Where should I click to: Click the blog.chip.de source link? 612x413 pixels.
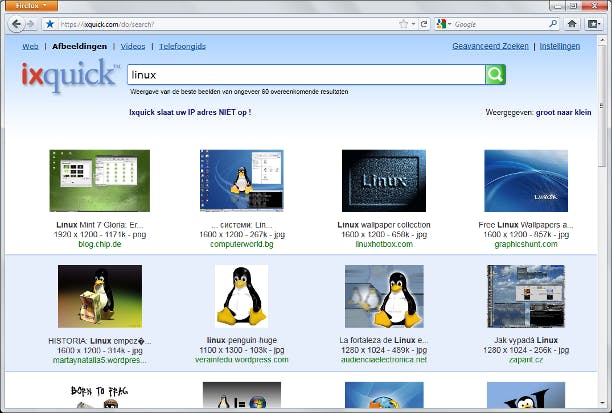pos(100,244)
